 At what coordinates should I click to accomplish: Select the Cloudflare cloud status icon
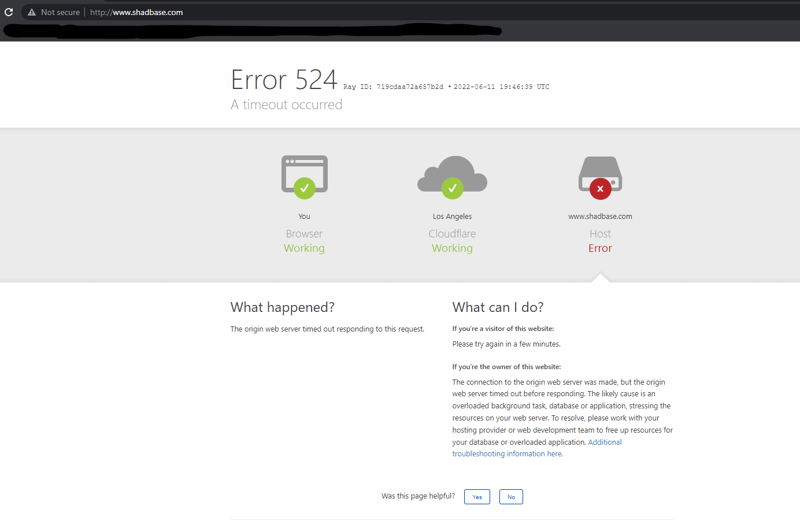[453, 177]
